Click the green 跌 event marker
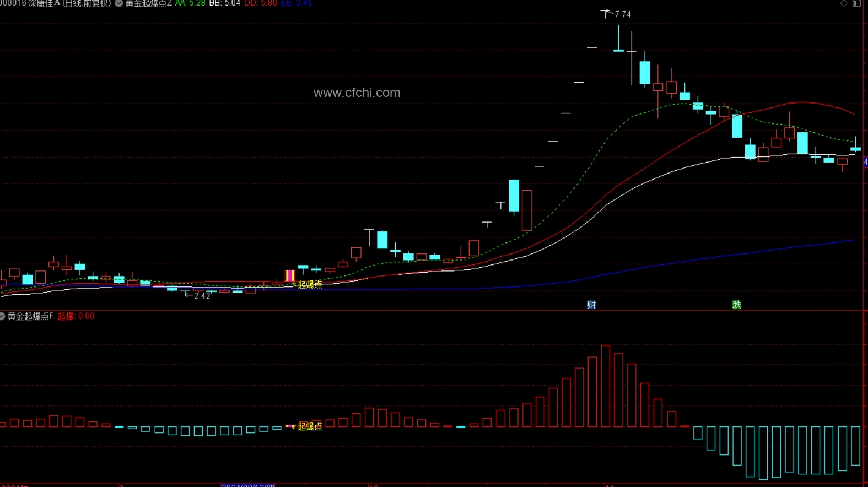Screen dimensions: 868x487 [x=736, y=305]
